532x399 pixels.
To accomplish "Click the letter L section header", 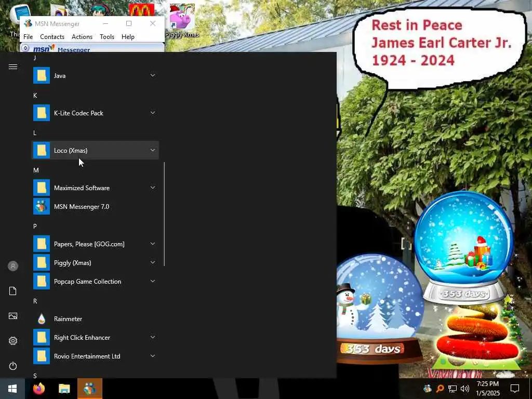I will pos(35,132).
